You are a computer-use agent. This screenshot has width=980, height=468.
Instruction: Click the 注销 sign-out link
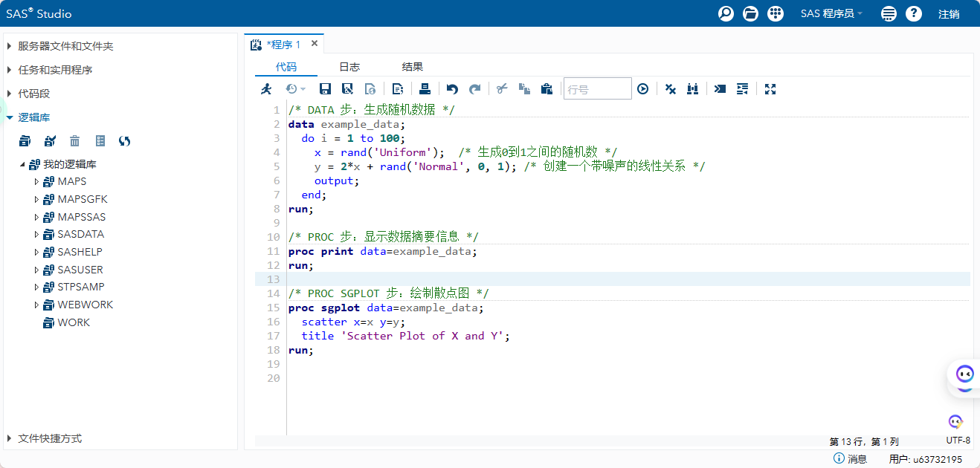[949, 14]
